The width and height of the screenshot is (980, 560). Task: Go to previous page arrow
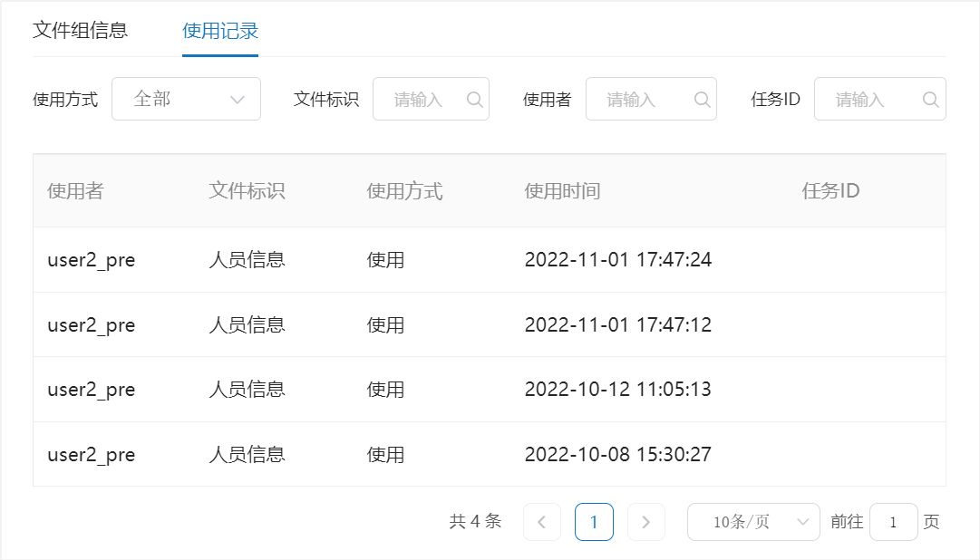click(542, 522)
